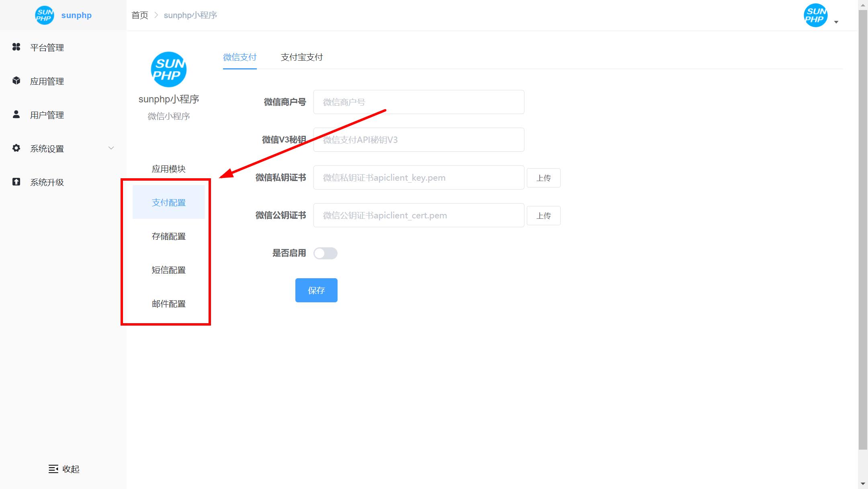Focus the 微信商户号 input field

click(419, 102)
